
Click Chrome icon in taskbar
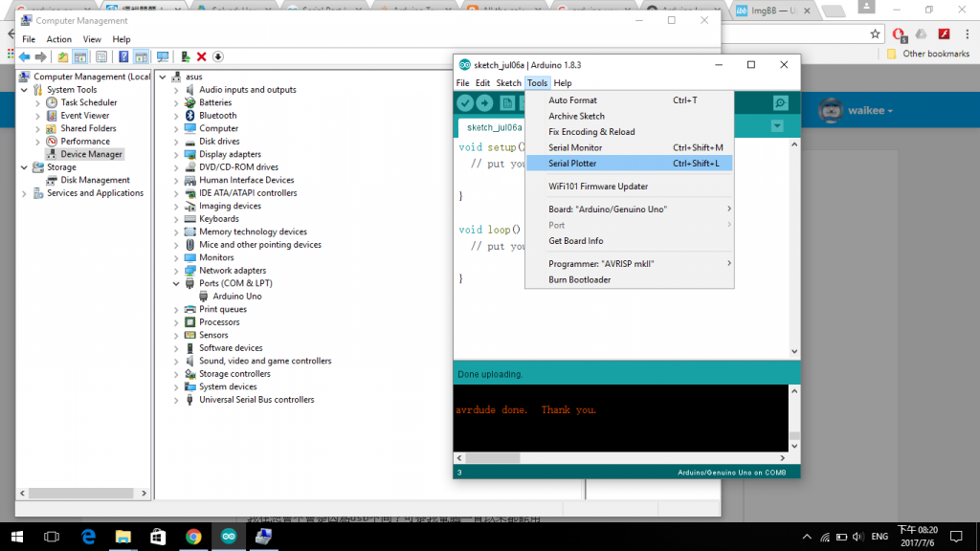pos(193,537)
